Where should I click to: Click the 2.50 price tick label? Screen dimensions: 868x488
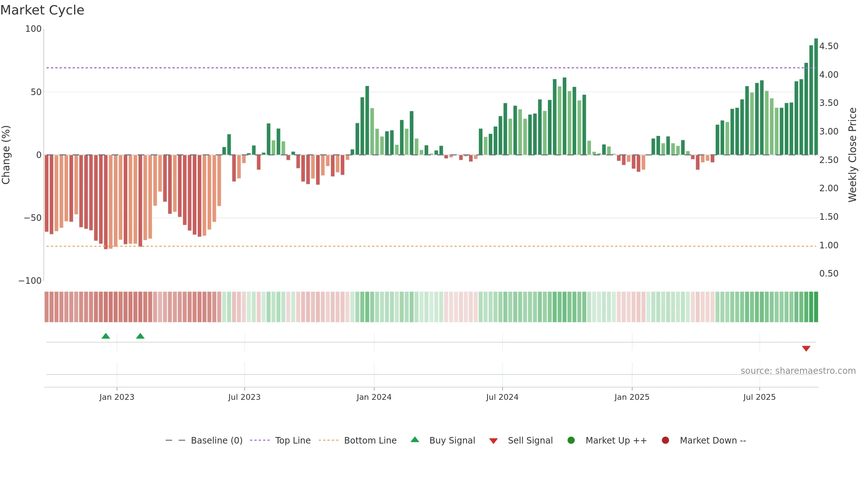829,160
